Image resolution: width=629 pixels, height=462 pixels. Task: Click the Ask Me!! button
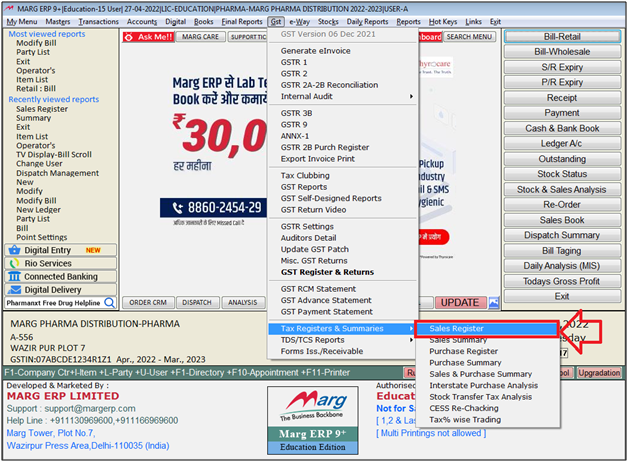coord(148,37)
